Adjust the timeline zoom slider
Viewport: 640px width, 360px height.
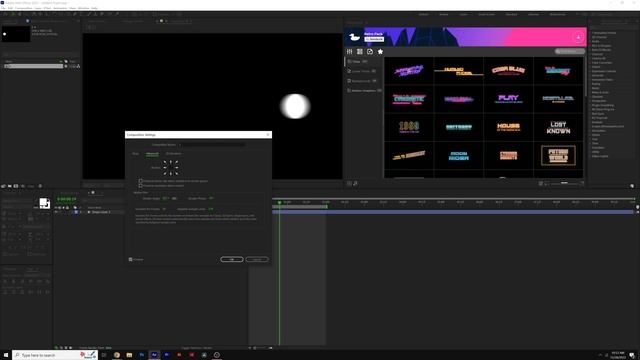[x=260, y=348]
